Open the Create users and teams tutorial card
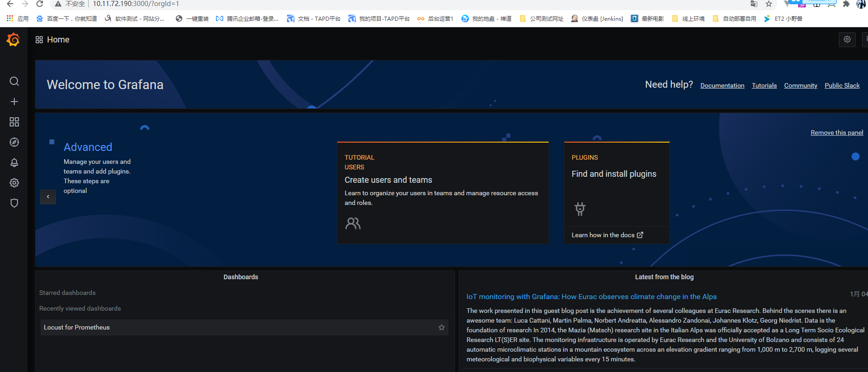868x372 pixels. [443, 193]
